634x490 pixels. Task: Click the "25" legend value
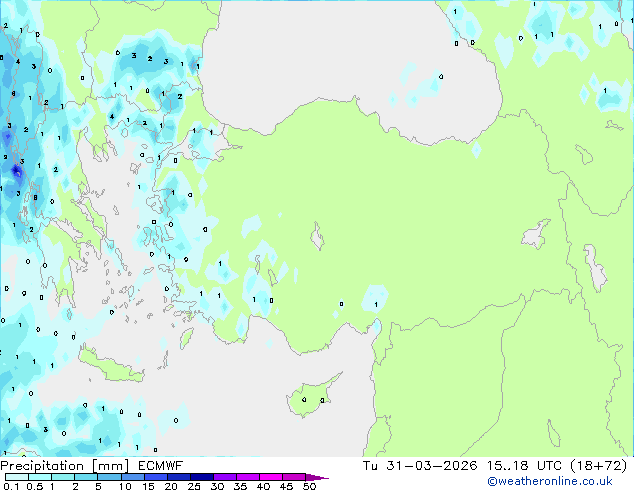(x=194, y=486)
